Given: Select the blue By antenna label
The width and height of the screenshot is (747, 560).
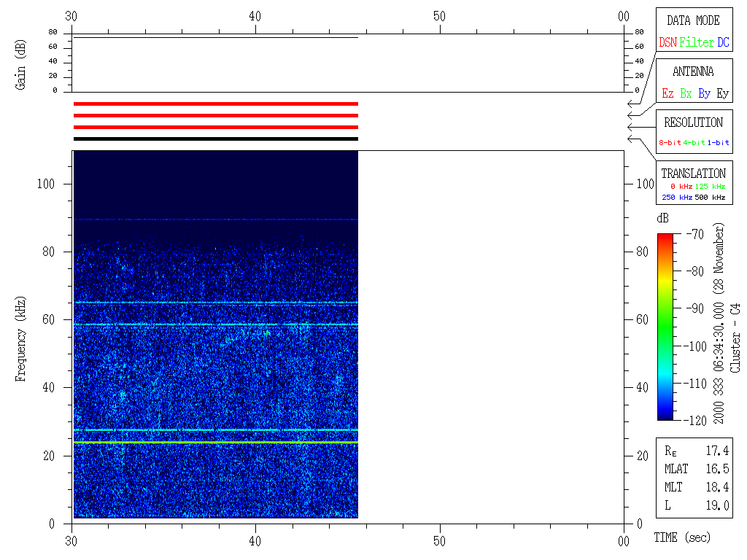Looking at the screenshot, I should [x=704, y=93].
